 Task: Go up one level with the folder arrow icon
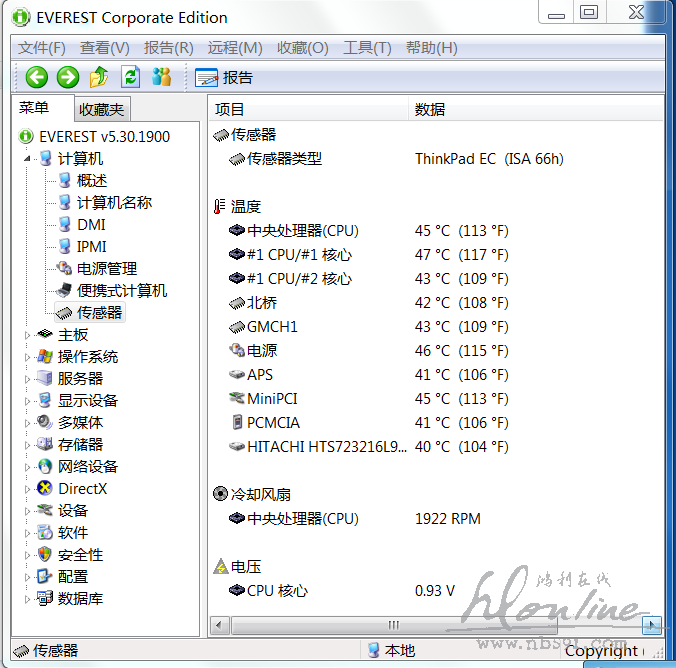click(x=99, y=77)
